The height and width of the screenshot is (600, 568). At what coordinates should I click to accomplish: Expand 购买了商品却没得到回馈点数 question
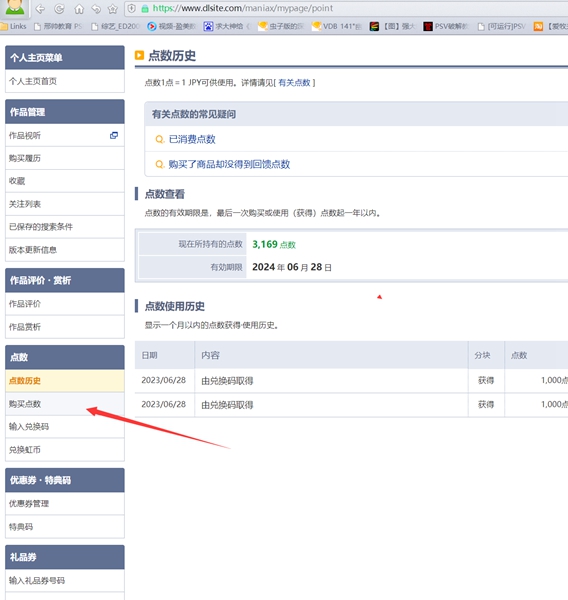[229, 164]
